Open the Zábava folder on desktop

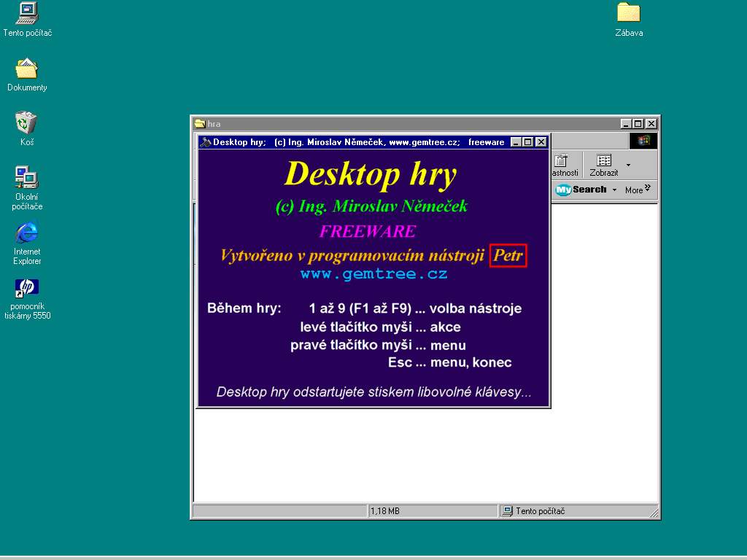tap(628, 13)
